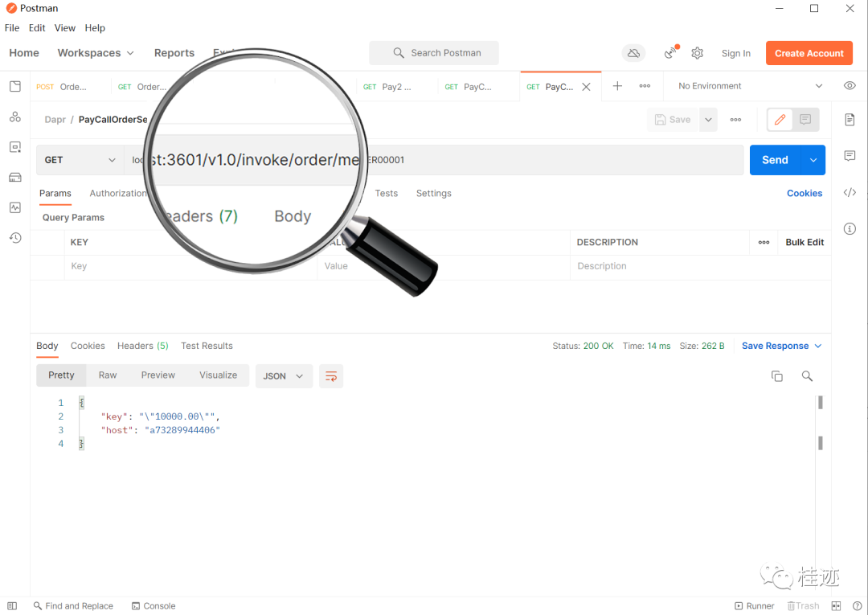Go to the Home tab
The width and height of the screenshot is (868, 615).
coord(24,53)
